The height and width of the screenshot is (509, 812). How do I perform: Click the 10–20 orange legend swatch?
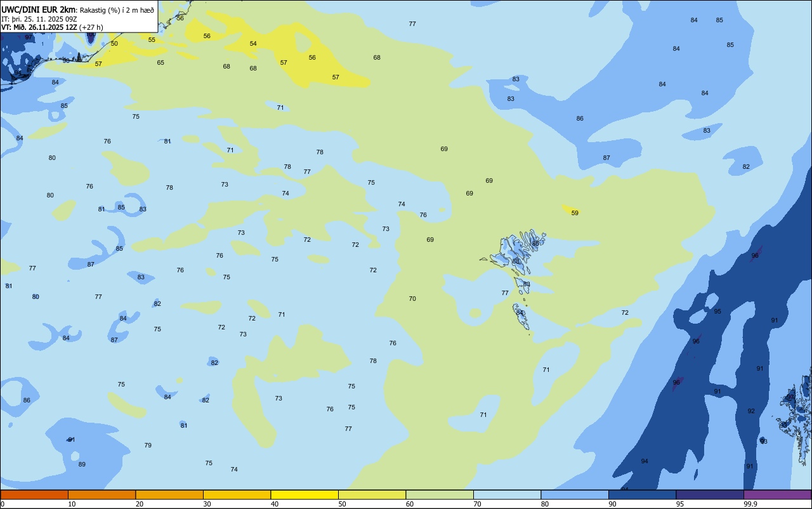tap(101, 494)
